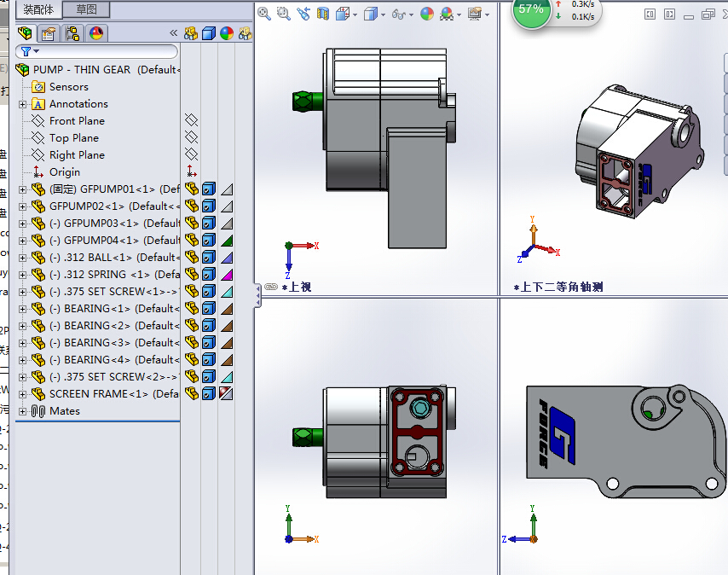Click display mode icon for .312 BALL row
The width and height of the screenshot is (728, 575).
point(209,258)
